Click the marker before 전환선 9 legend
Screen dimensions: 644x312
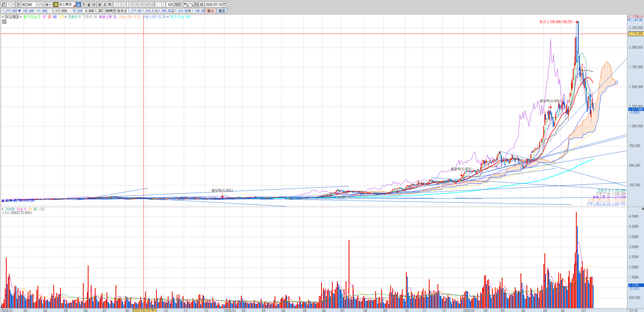[66, 17]
